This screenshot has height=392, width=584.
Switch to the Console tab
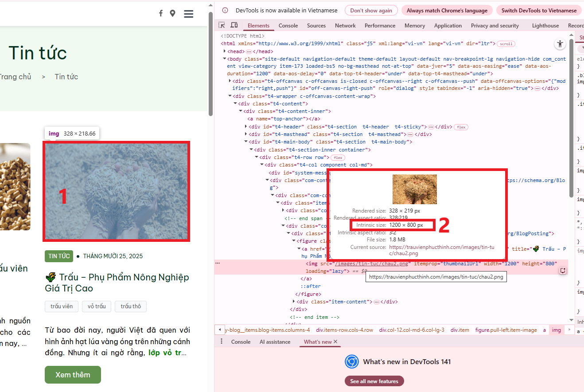288,26
